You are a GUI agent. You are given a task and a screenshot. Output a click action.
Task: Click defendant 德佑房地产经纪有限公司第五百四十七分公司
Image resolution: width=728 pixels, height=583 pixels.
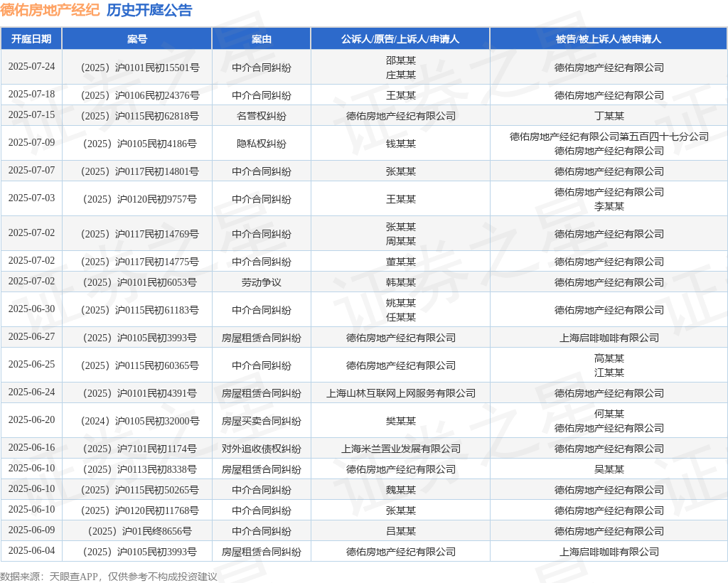coord(609,137)
